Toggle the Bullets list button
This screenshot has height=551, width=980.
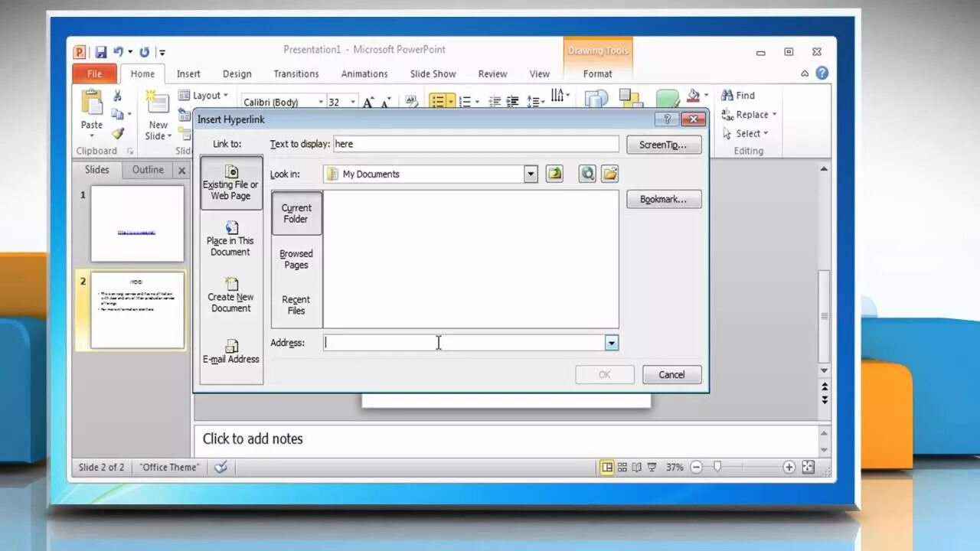pyautogui.click(x=438, y=101)
